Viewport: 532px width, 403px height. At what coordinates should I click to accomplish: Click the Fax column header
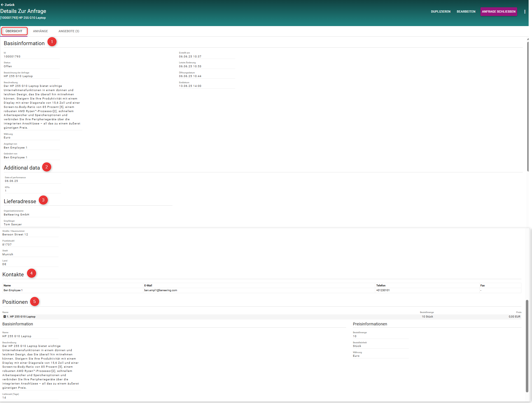coord(482,286)
